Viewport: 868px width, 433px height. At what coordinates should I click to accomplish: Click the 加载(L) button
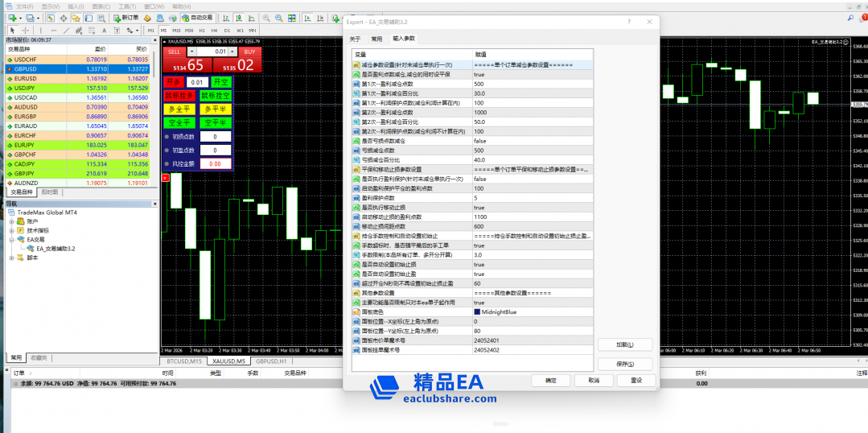(x=623, y=344)
